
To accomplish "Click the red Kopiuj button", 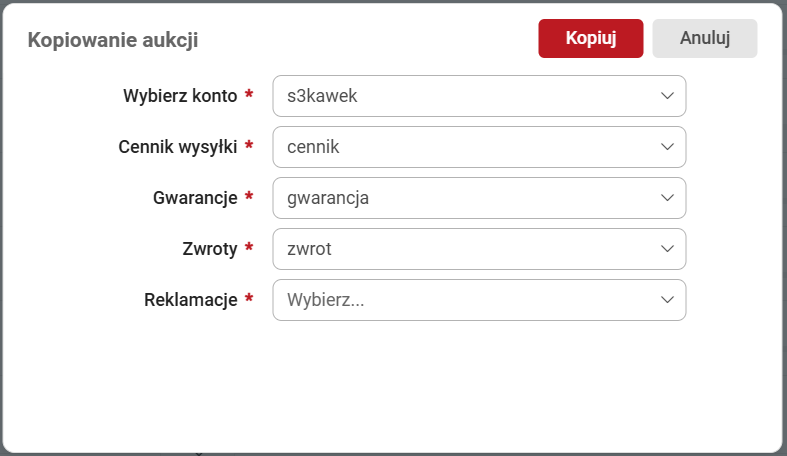I will pos(590,39).
